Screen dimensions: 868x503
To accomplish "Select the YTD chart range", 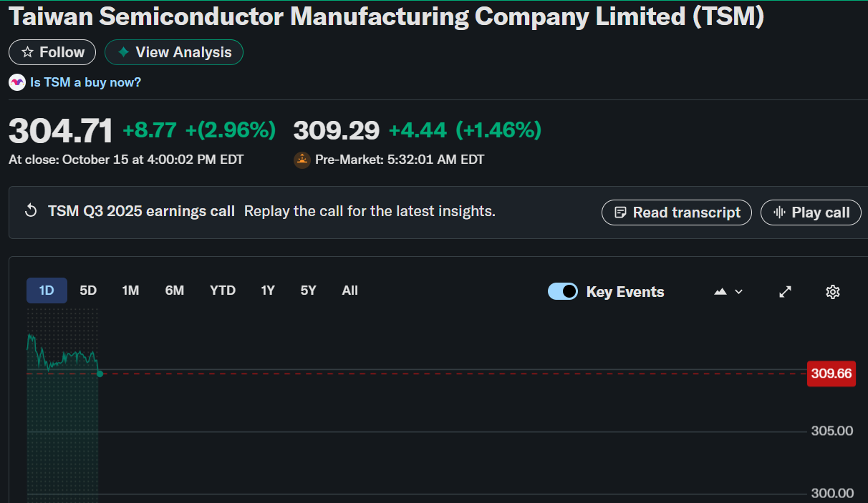I will click(223, 290).
